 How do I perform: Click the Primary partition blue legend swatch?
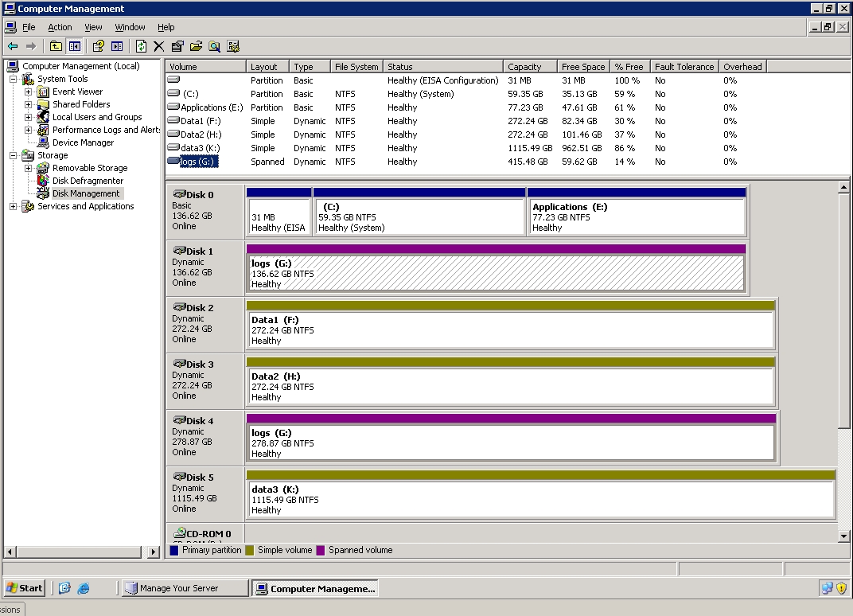pyautogui.click(x=174, y=550)
